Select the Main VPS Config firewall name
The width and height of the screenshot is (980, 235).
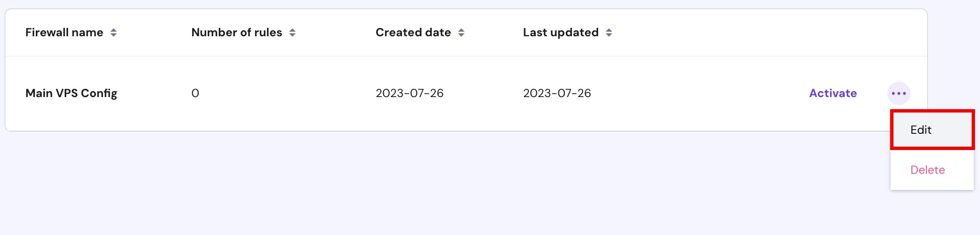point(71,93)
